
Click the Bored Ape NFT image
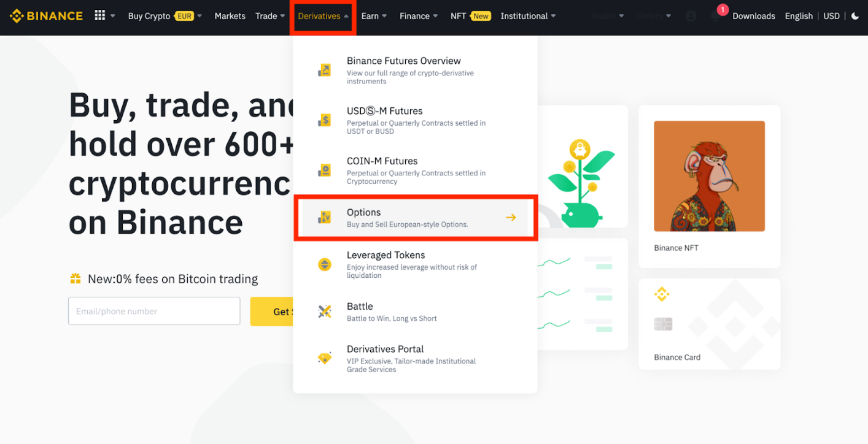[x=709, y=176]
